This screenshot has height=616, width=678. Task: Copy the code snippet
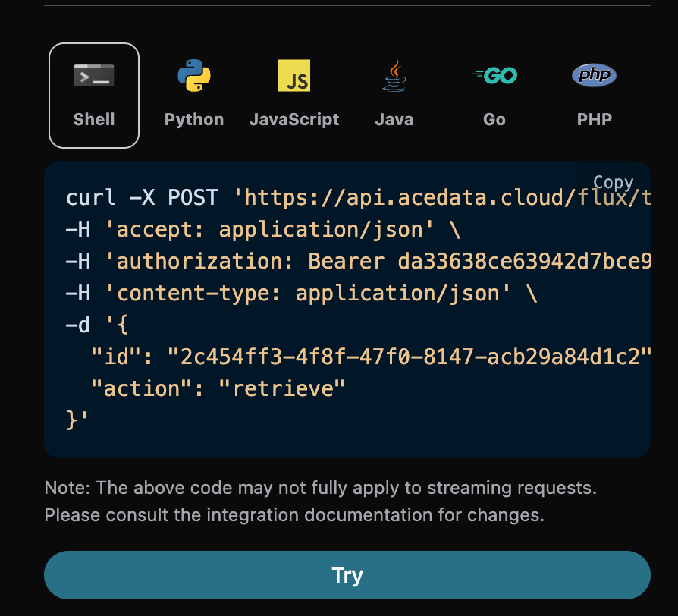click(x=613, y=182)
